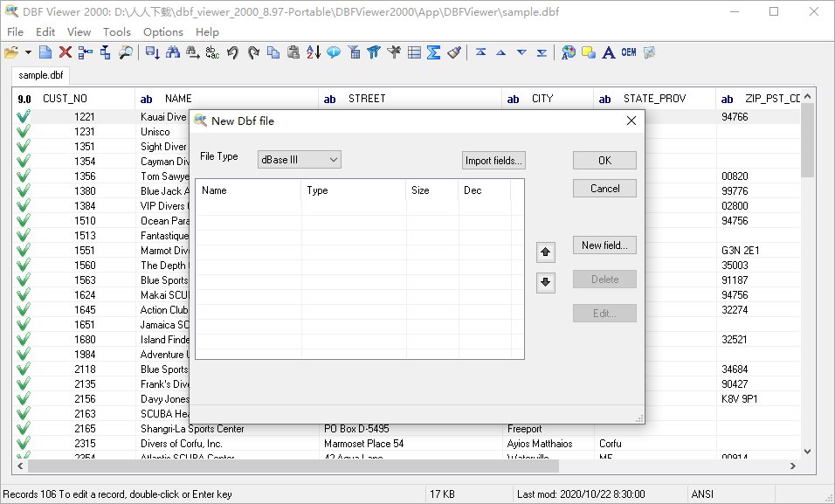Viewport: 835px width, 504px height.
Task: Open the Copy records tool
Action: (x=272, y=52)
